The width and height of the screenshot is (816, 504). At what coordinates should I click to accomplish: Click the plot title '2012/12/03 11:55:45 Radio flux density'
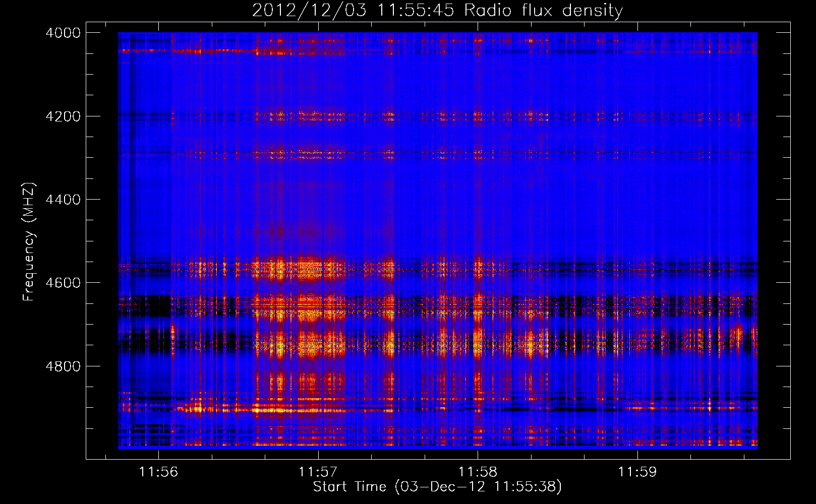click(437, 10)
